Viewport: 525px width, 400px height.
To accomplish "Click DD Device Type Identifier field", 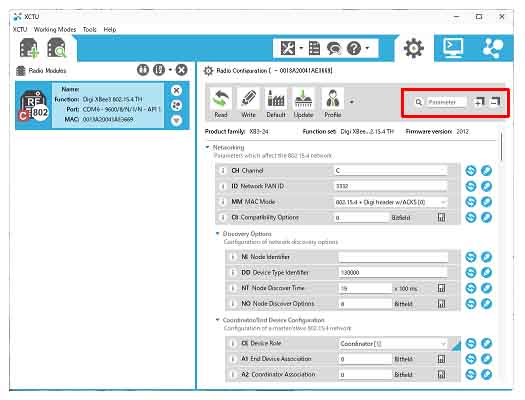I will (x=393, y=272).
